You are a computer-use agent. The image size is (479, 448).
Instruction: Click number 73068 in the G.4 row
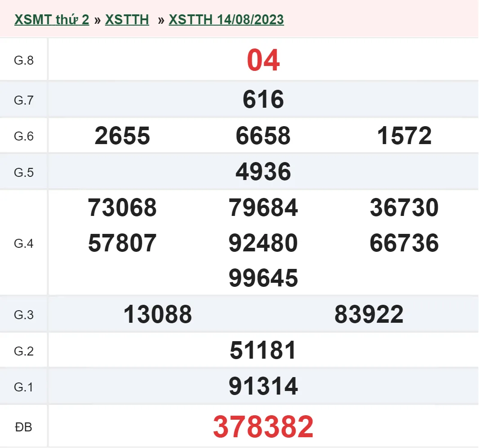(122, 207)
